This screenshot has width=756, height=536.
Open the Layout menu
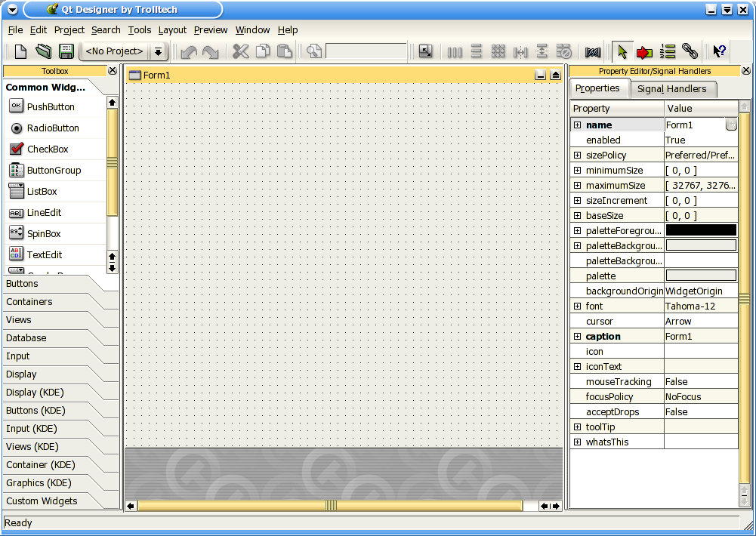coord(172,30)
